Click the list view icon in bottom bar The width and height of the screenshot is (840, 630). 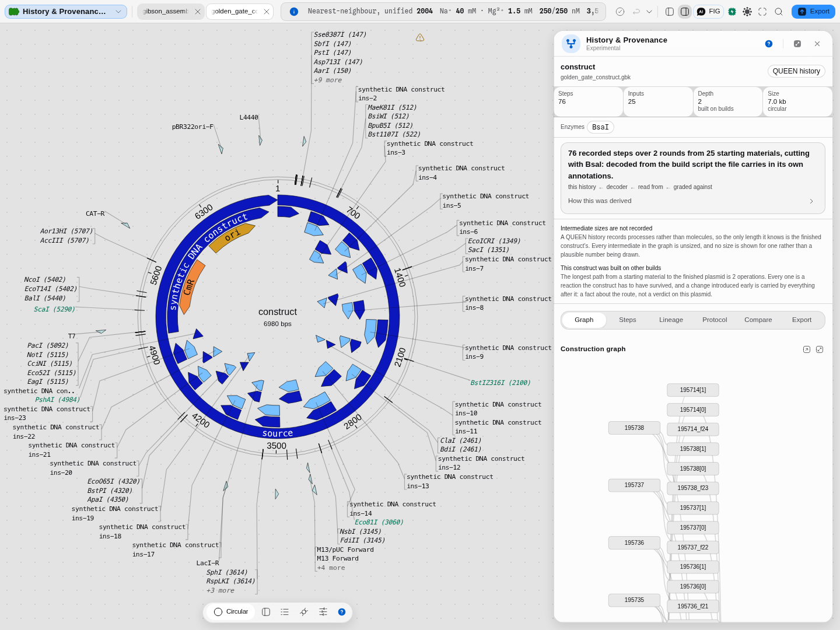[x=285, y=612]
